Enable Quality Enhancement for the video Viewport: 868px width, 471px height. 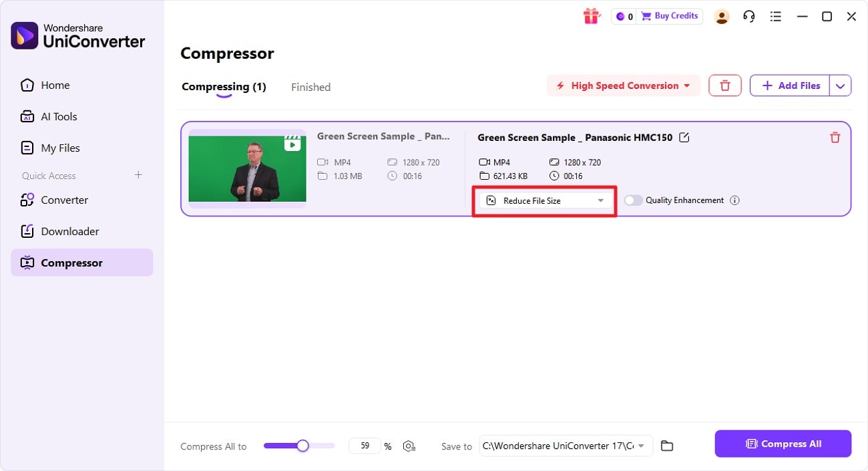click(x=633, y=200)
